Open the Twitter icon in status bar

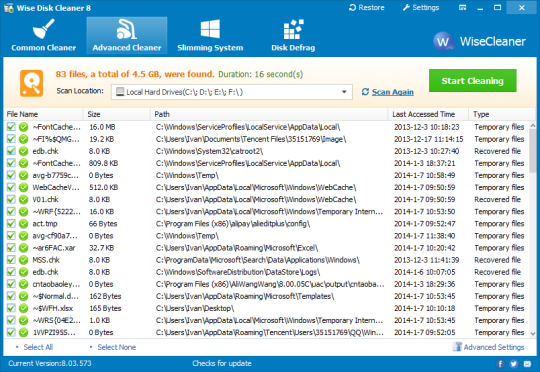pos(513,364)
